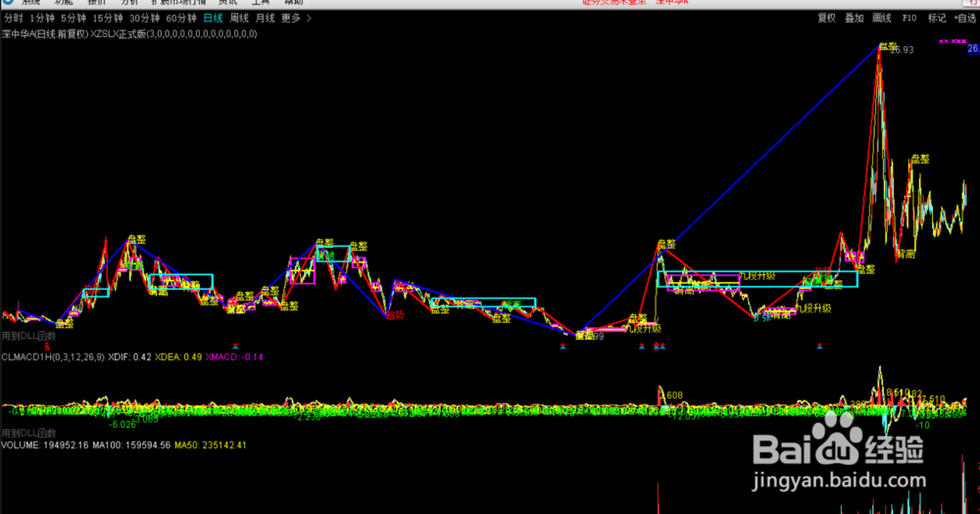Click 用到DLL函数 above the CLMACD1H label
This screenshot has height=514, width=980.
(x=28, y=336)
